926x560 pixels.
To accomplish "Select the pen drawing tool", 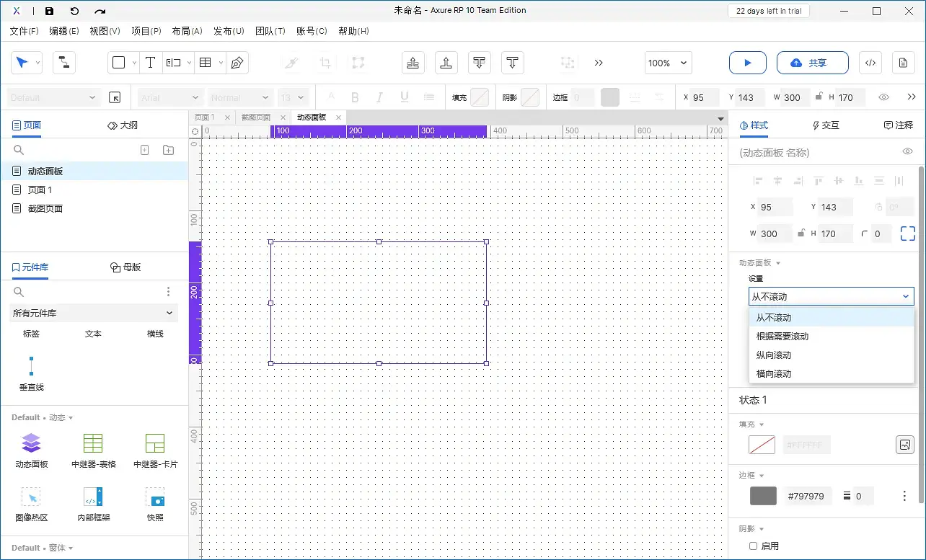I will pos(237,63).
